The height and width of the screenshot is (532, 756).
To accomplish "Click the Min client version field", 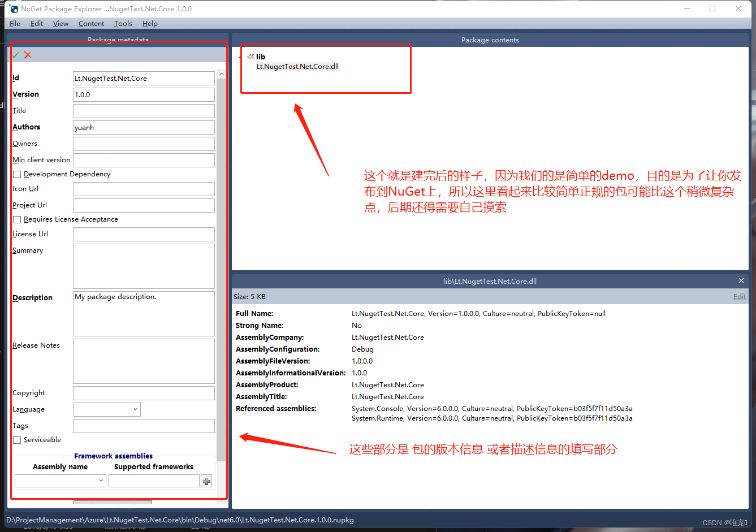I will (x=144, y=160).
